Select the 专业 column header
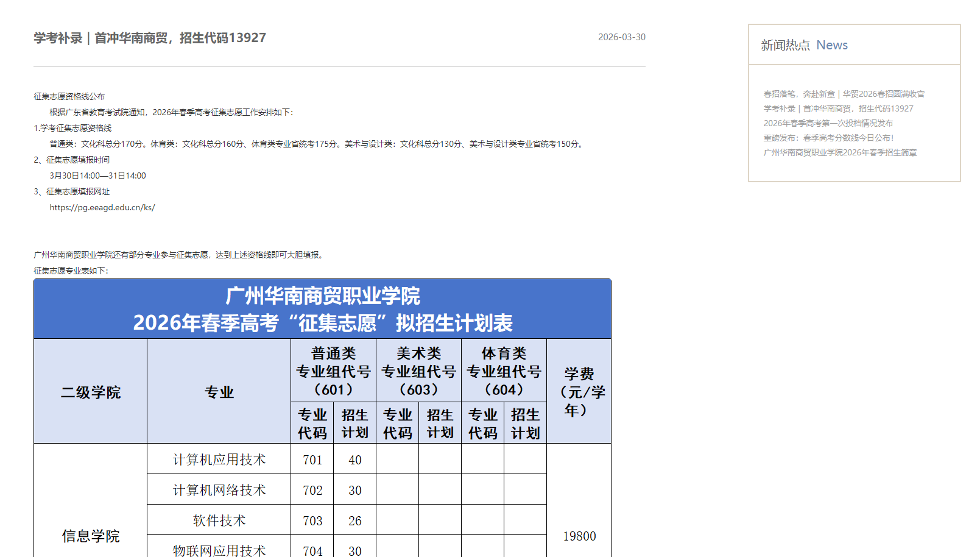This screenshot has height=557, width=980. [219, 392]
